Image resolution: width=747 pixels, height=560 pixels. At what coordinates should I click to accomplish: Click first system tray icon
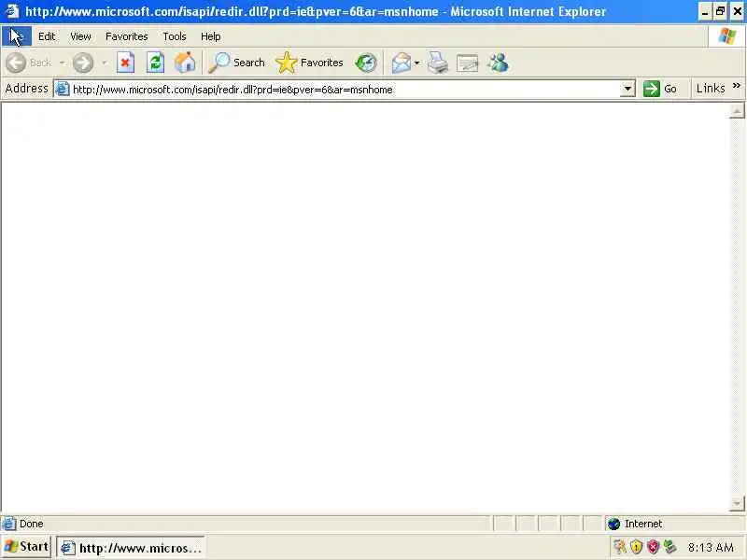coord(619,547)
